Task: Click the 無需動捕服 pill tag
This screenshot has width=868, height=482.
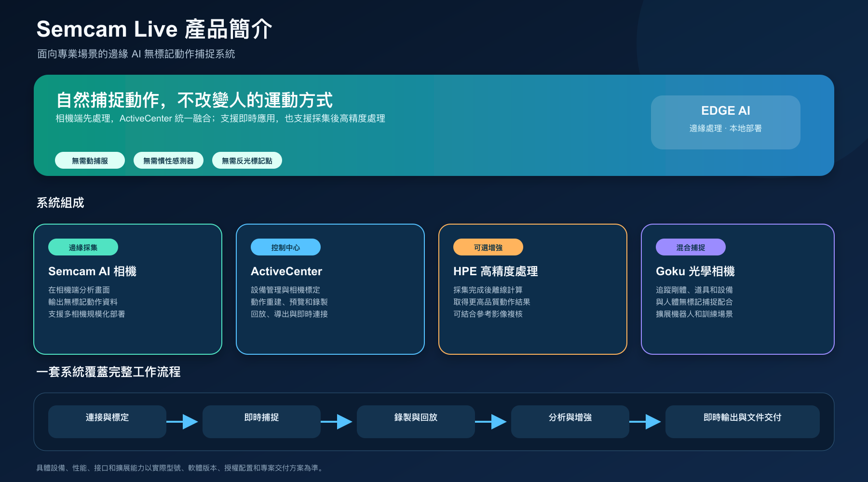Action: tap(90, 161)
